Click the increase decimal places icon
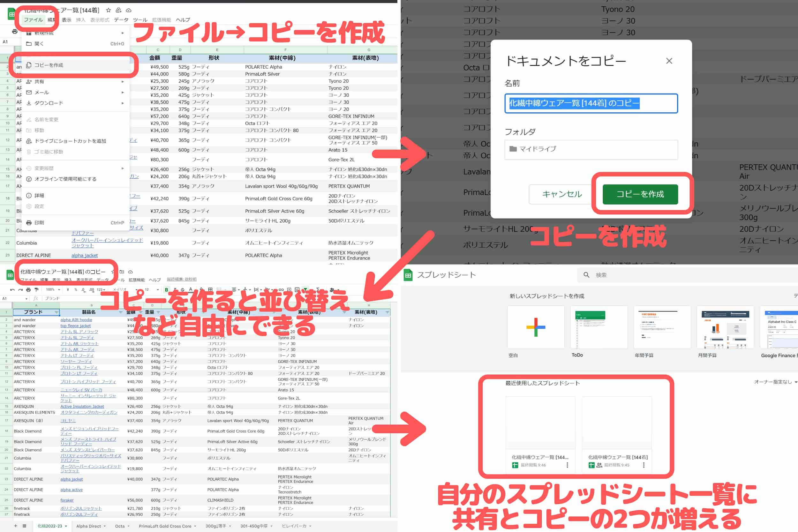This screenshot has height=532, width=798. pyautogui.click(x=92, y=290)
